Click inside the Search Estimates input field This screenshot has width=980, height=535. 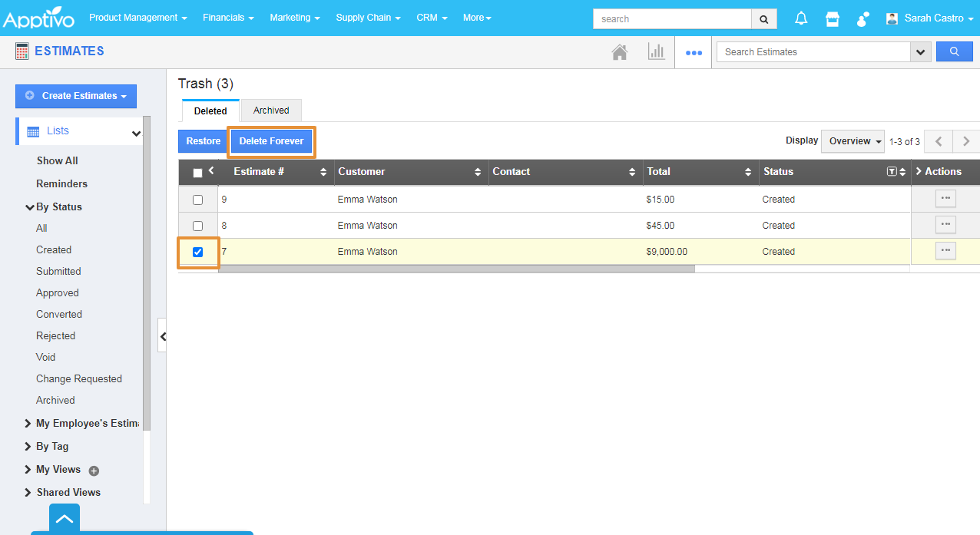806,51
